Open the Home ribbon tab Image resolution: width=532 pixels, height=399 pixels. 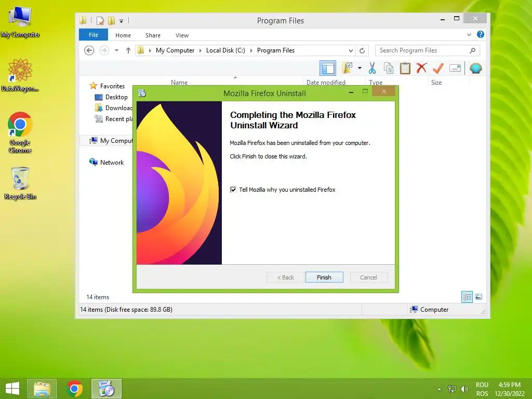pos(123,35)
